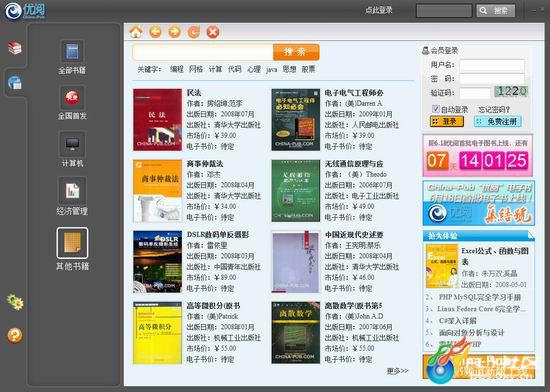Select keyword 计算
The image size is (550, 392).
pyautogui.click(x=215, y=69)
